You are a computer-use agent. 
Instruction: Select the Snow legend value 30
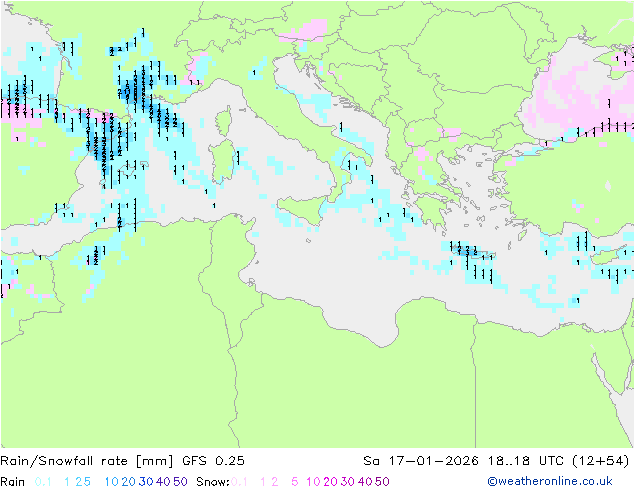click(x=348, y=482)
